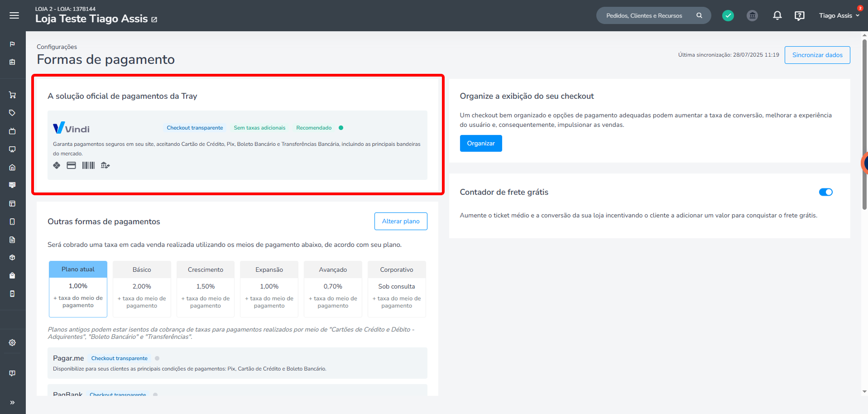
Task: Open the hamburger menu in the header
Action: pos(14,15)
